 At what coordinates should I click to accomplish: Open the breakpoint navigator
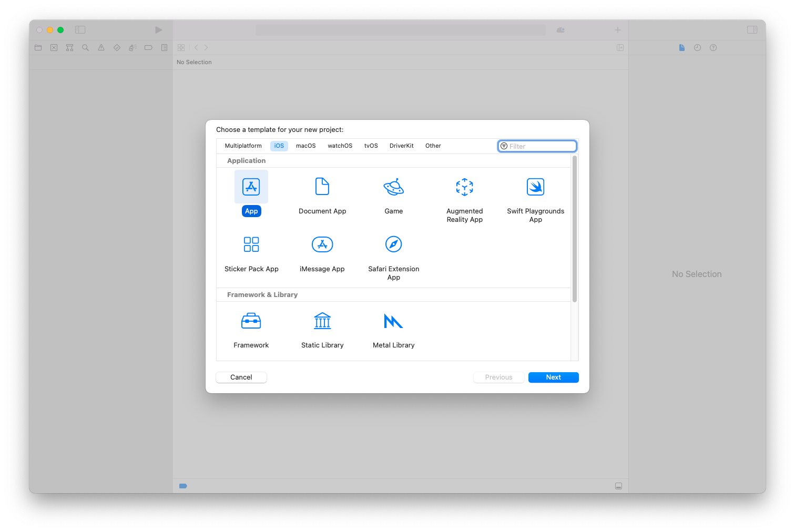(148, 47)
